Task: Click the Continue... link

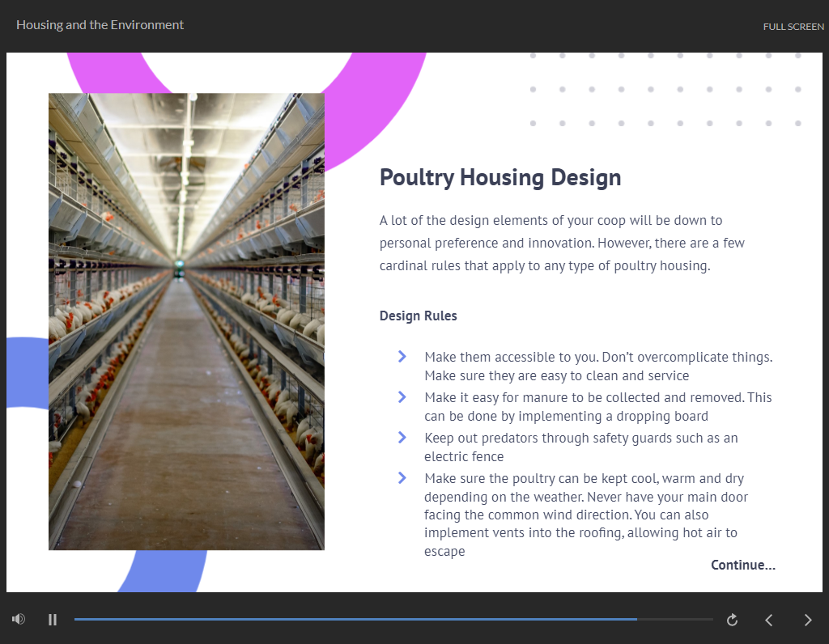Action: (743, 565)
